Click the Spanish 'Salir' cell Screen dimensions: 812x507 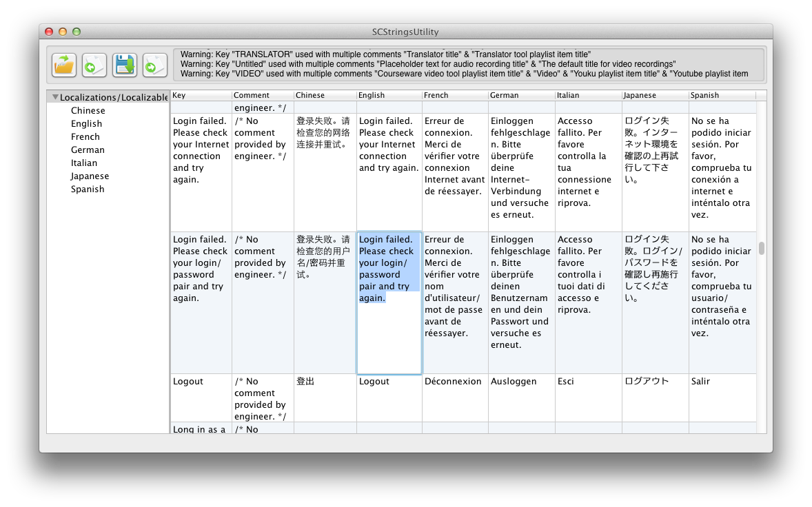(722, 398)
